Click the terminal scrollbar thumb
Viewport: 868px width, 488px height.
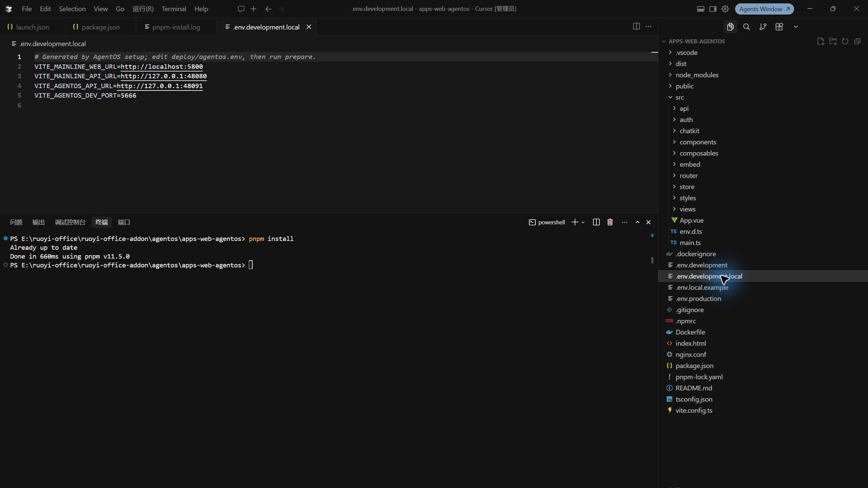click(x=652, y=260)
